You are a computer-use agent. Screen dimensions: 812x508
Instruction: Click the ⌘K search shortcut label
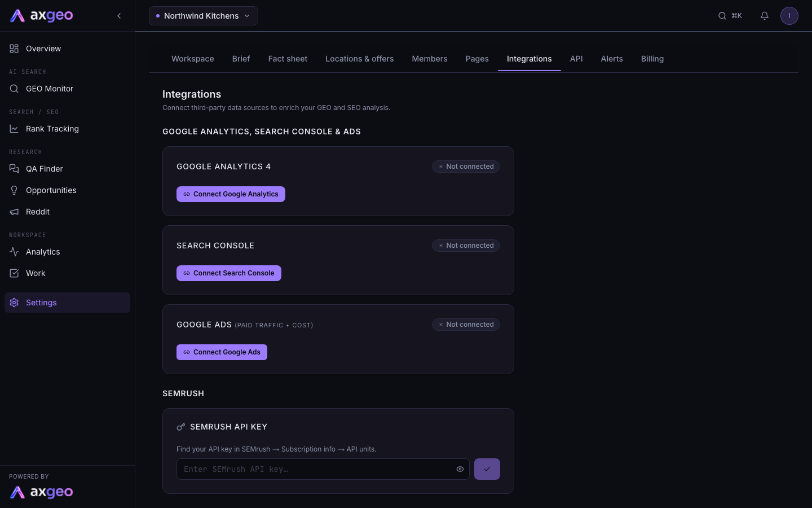coord(736,16)
